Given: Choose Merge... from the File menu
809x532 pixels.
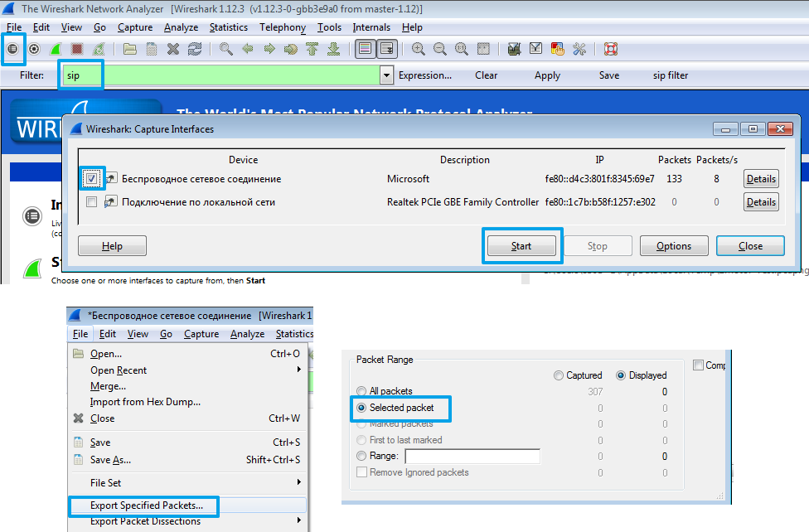Looking at the screenshot, I should [x=188, y=386].
